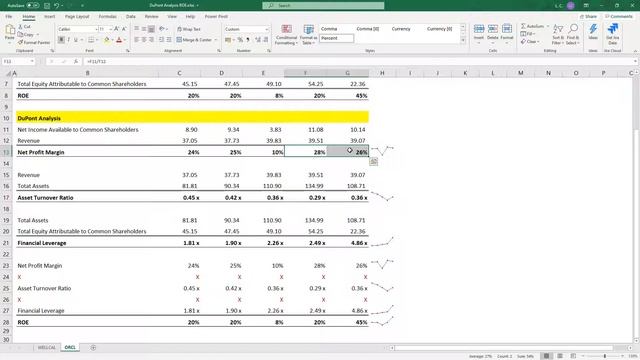Switch to Data ribbon tab
This screenshot has width=640, height=360.
(x=131, y=17)
